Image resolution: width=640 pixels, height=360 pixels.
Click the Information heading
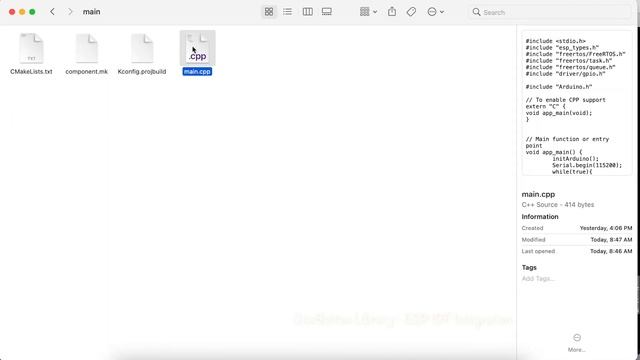[540, 217]
